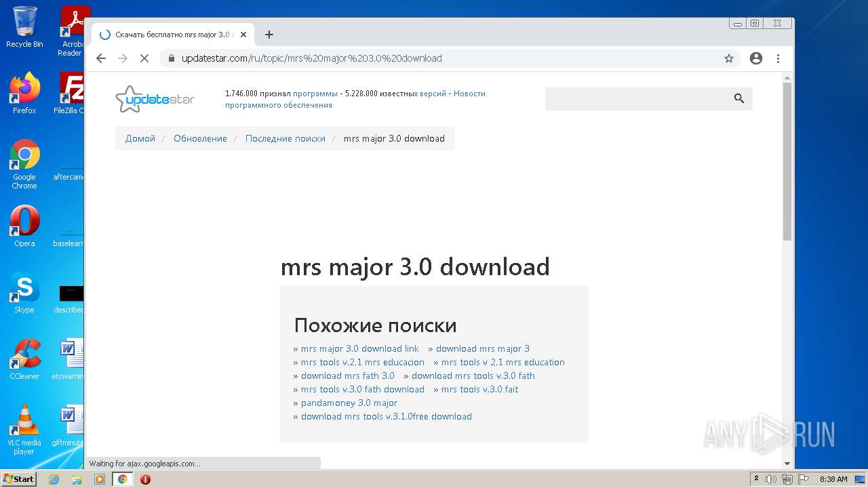The image size is (868, 488).
Task: Select the Последние поиски breadcrumb link
Action: pyautogui.click(x=285, y=138)
